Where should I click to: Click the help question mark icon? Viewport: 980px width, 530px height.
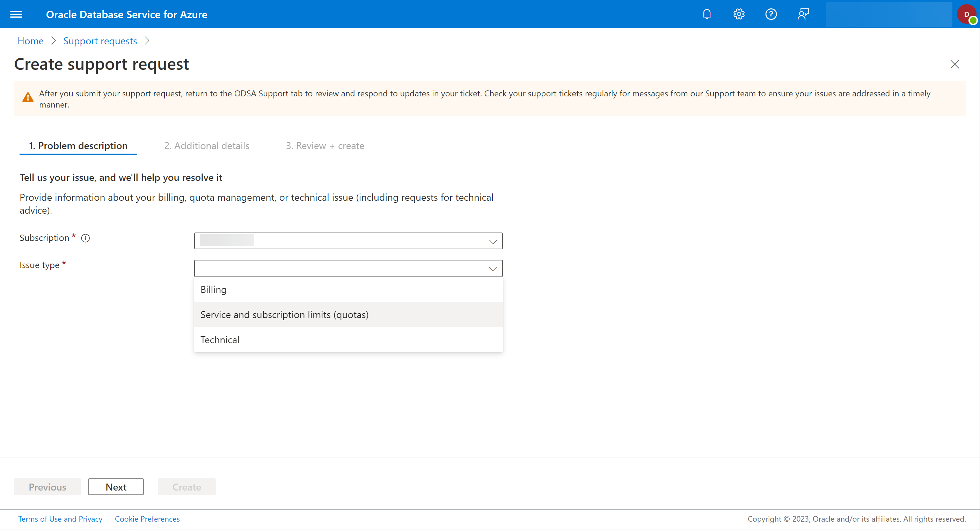pos(770,14)
